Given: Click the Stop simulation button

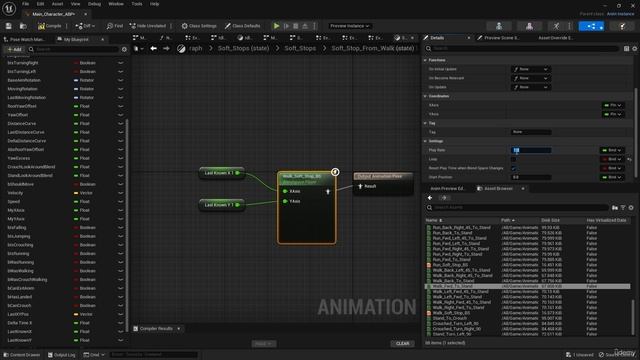Looking at the screenshot, I should (296, 26).
